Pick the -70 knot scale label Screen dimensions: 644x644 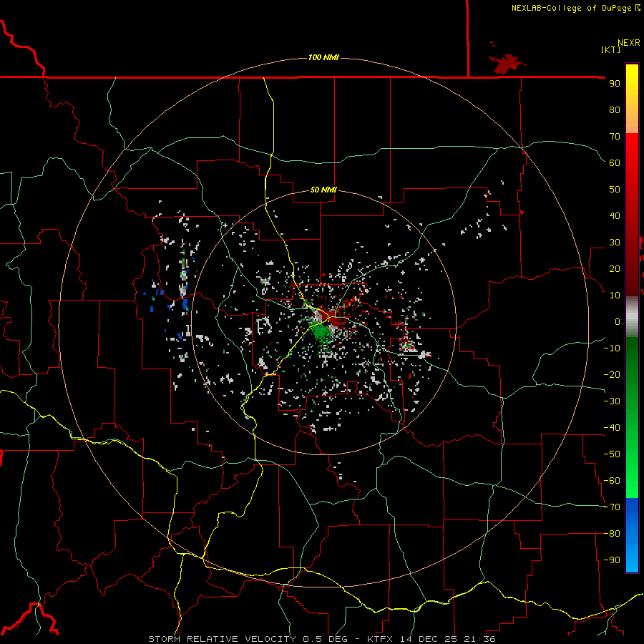pos(612,507)
